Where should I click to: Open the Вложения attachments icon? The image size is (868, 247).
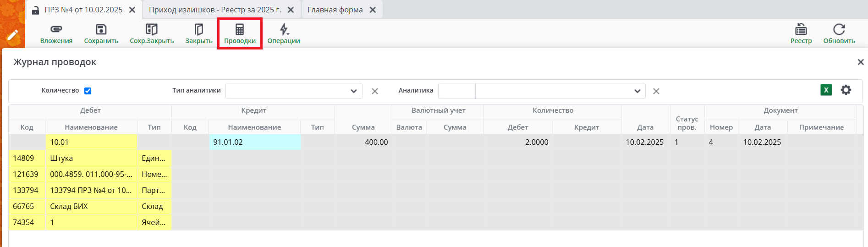(x=56, y=30)
